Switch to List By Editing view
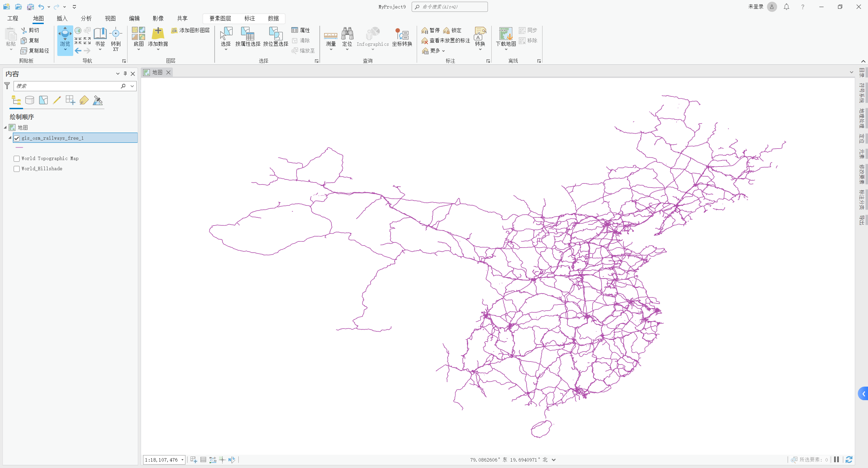 (x=57, y=100)
